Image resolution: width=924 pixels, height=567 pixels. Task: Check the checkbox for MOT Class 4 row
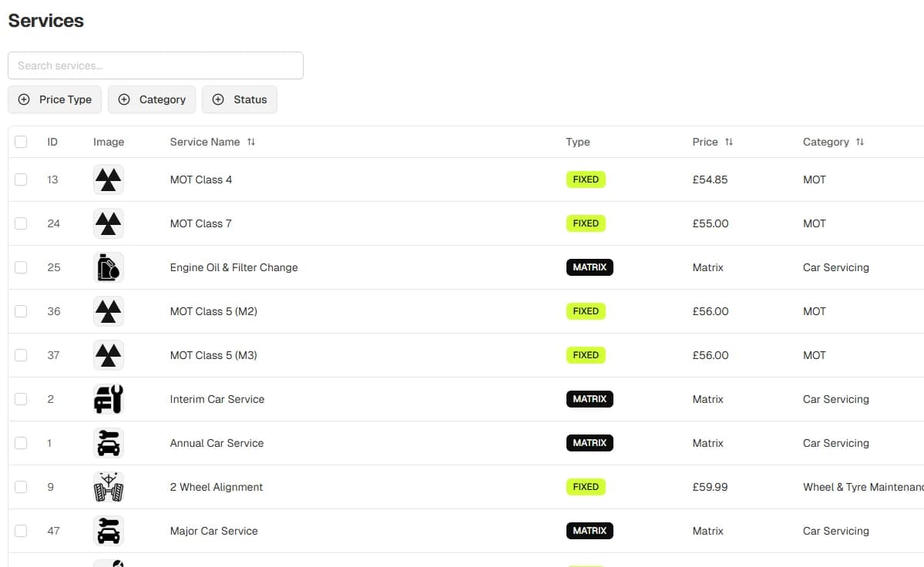pyautogui.click(x=21, y=179)
